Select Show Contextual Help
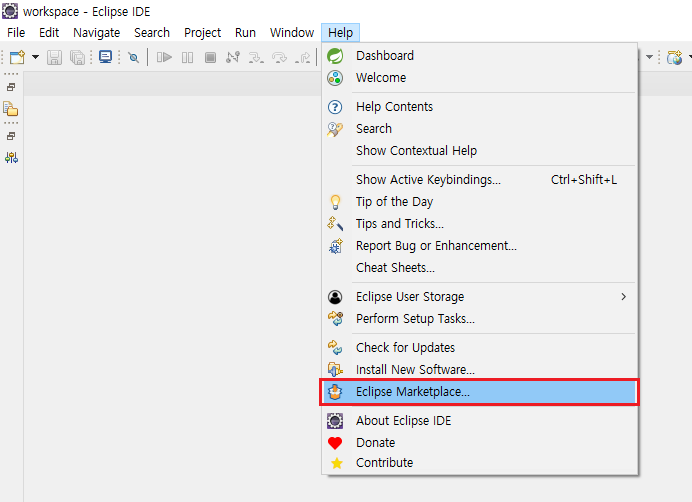 coord(479,151)
